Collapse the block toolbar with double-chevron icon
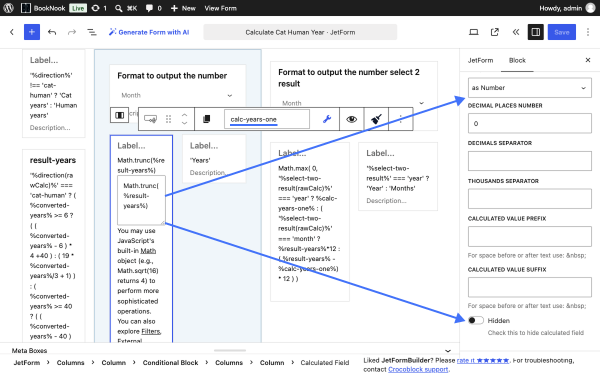This screenshot has height=375, width=600. 516,32
